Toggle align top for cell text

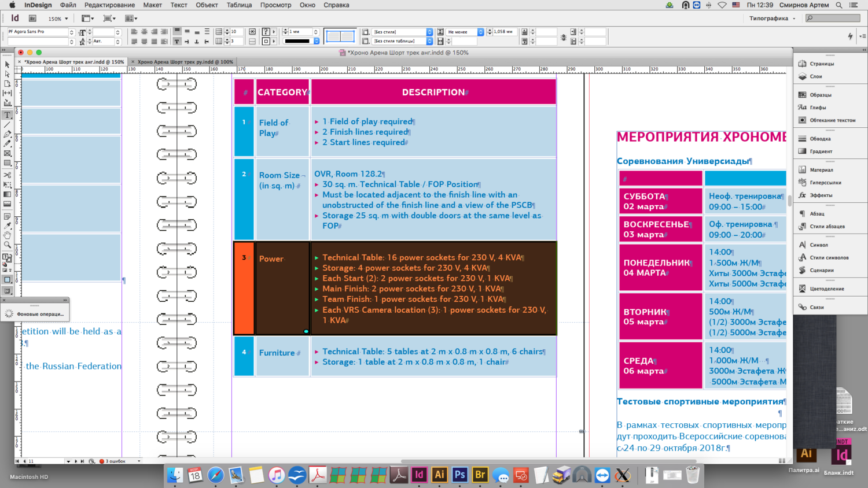[x=177, y=32]
